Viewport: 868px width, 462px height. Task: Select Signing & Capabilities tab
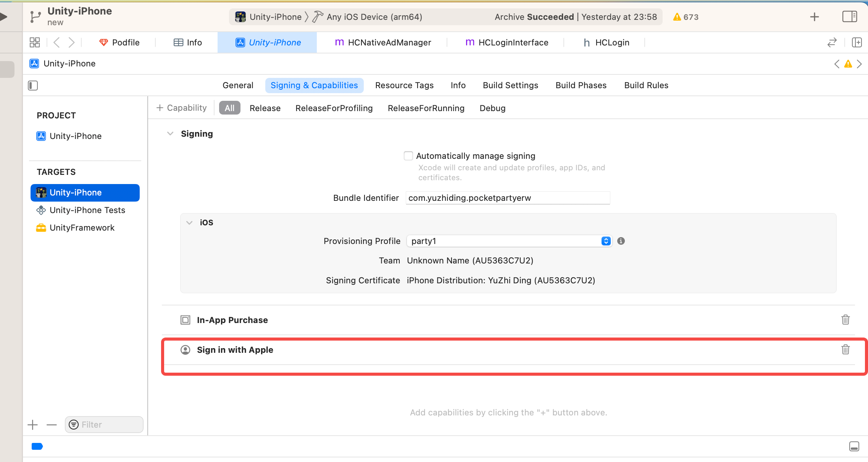314,86
